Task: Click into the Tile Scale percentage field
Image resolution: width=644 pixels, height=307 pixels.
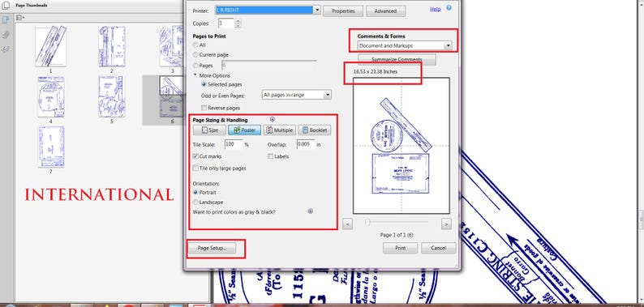Action: 234,144
